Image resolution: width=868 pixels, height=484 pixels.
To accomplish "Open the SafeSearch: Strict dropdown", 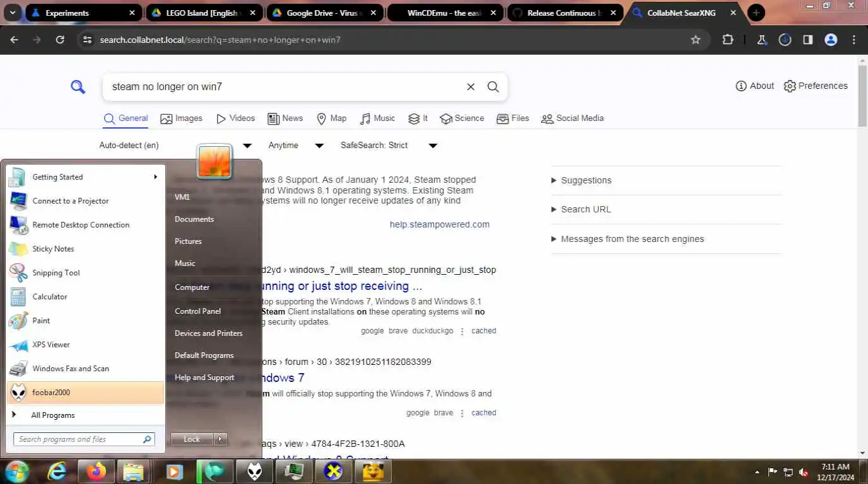I will (389, 146).
